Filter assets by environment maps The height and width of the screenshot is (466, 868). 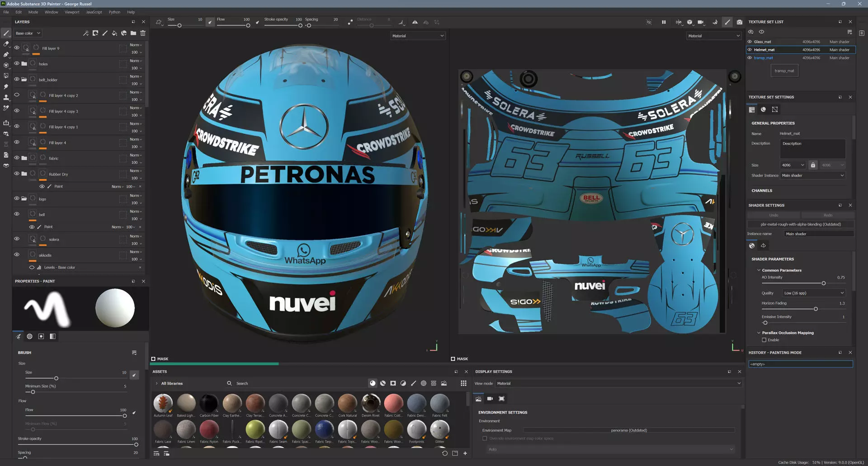pyautogui.click(x=444, y=383)
